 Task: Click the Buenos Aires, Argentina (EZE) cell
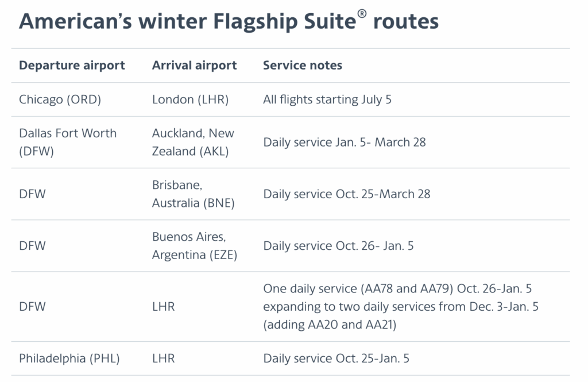coord(193,246)
